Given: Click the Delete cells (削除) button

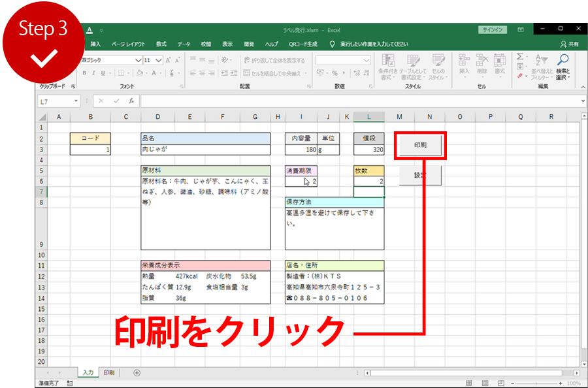Looking at the screenshot, I should 482,65.
